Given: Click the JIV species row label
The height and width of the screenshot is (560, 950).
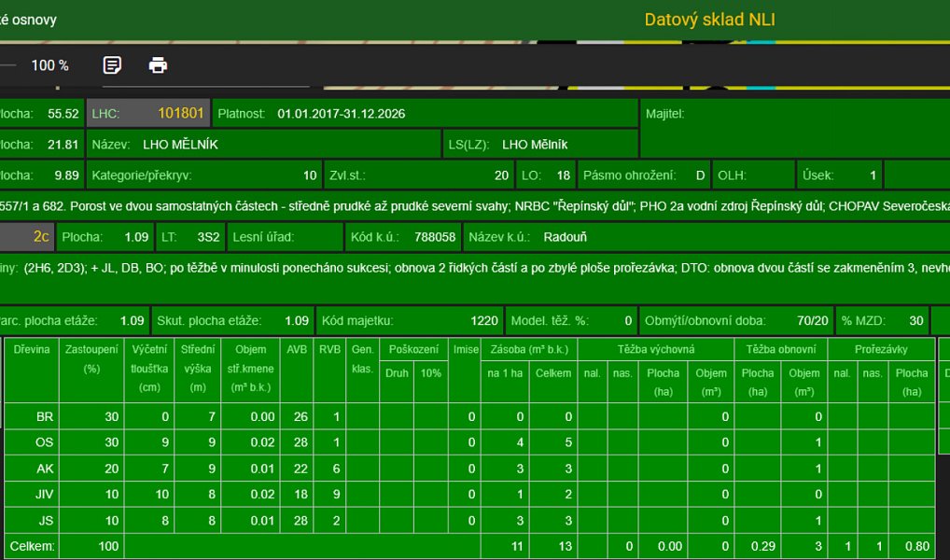Looking at the screenshot, I should 44,494.
